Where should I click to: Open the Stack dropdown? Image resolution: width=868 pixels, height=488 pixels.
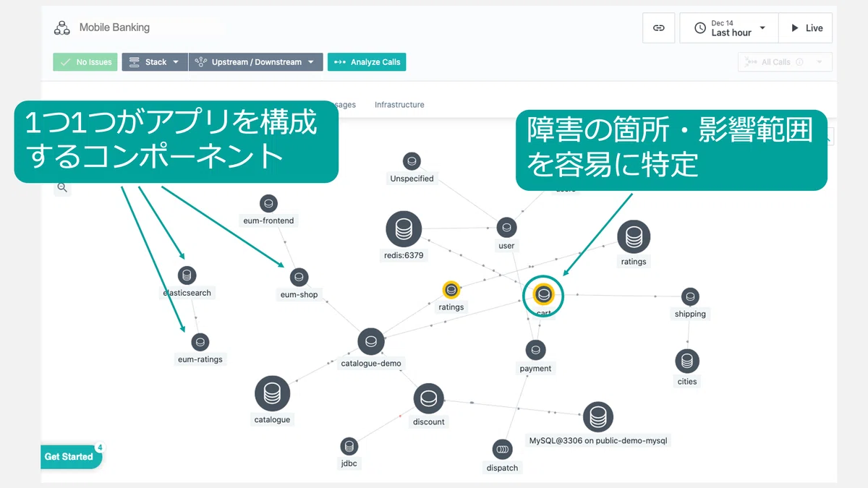[x=155, y=62]
